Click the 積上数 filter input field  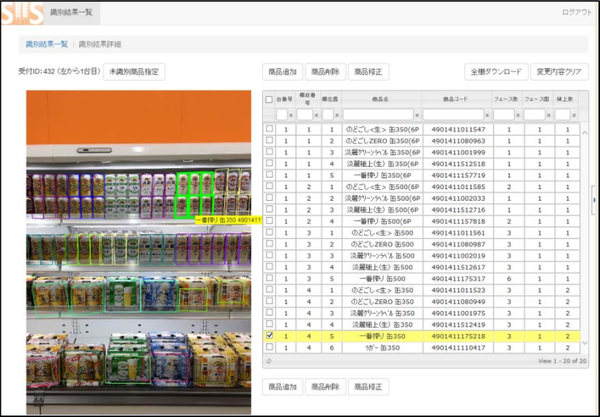pyautogui.click(x=562, y=114)
